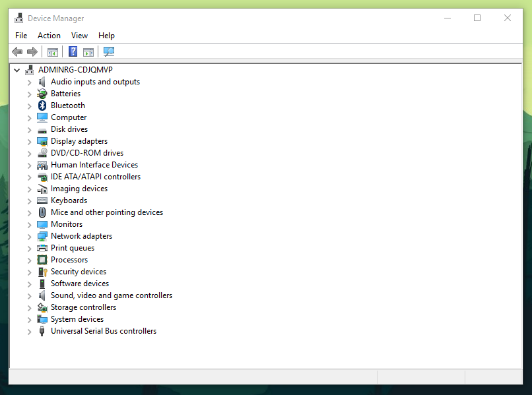Open the Help toolbar icon

click(x=73, y=51)
